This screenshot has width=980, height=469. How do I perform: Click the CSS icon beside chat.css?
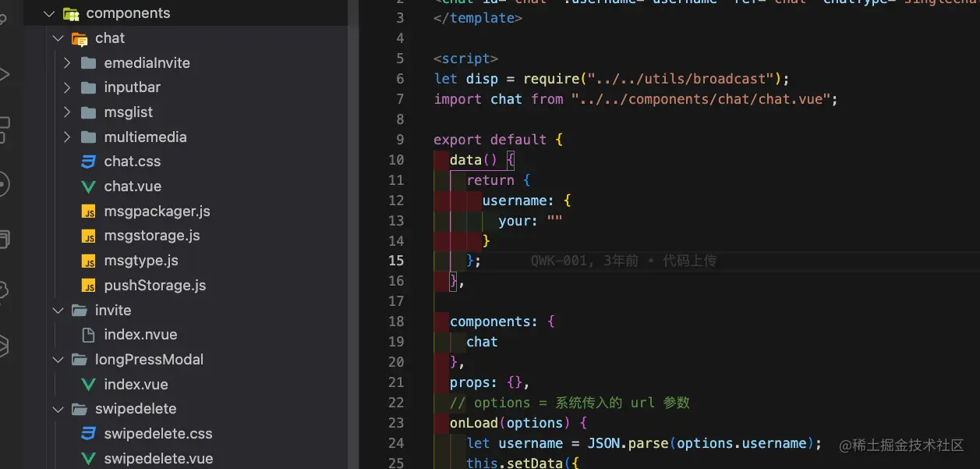89,162
